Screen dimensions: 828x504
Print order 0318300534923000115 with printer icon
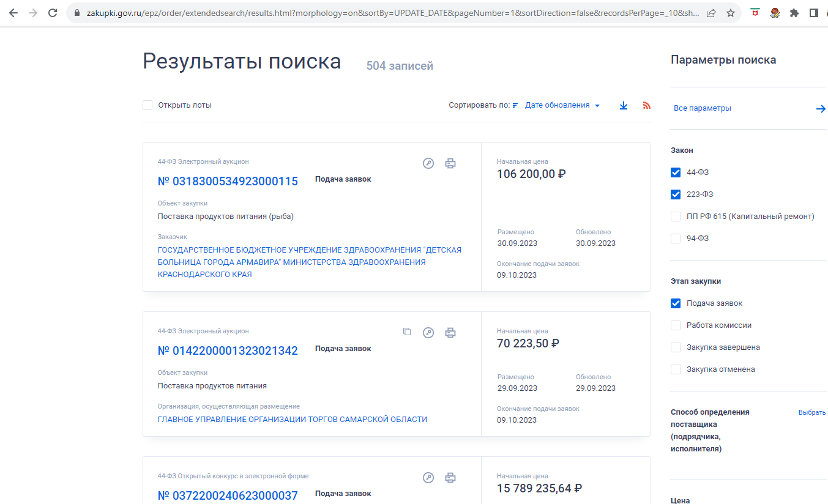click(450, 163)
